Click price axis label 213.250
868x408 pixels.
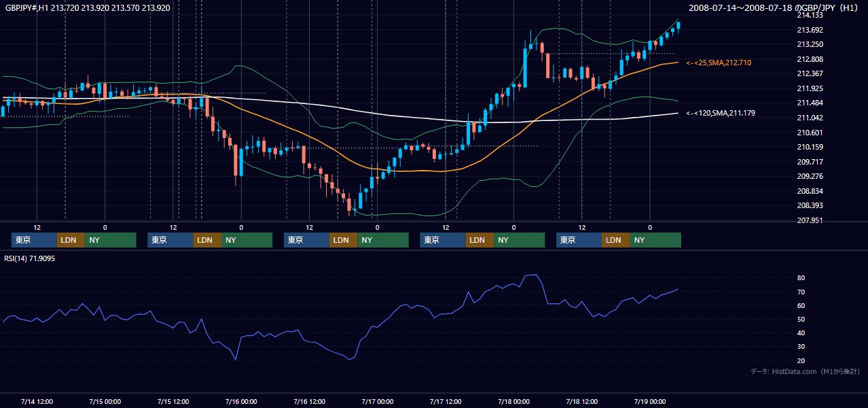[x=810, y=44]
